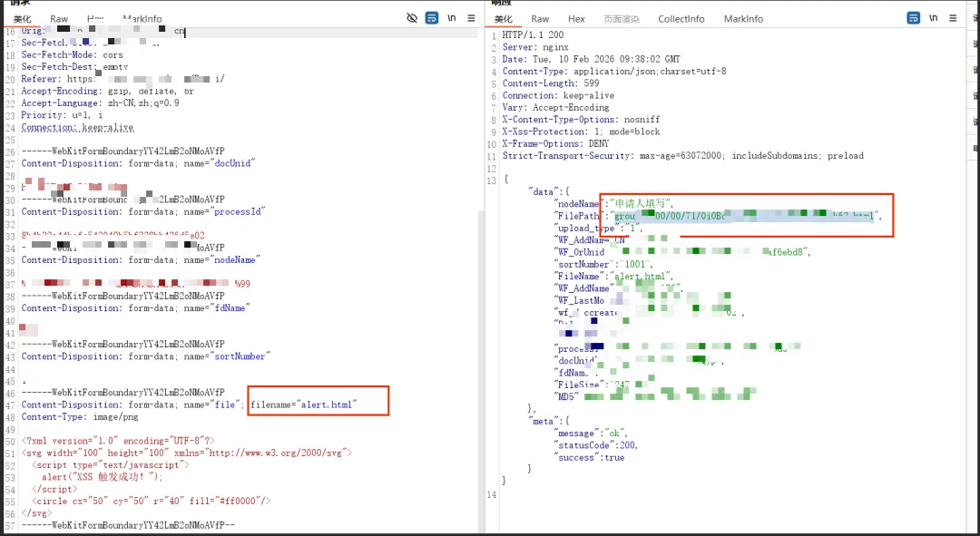Click "success":true JSON line

point(589,457)
